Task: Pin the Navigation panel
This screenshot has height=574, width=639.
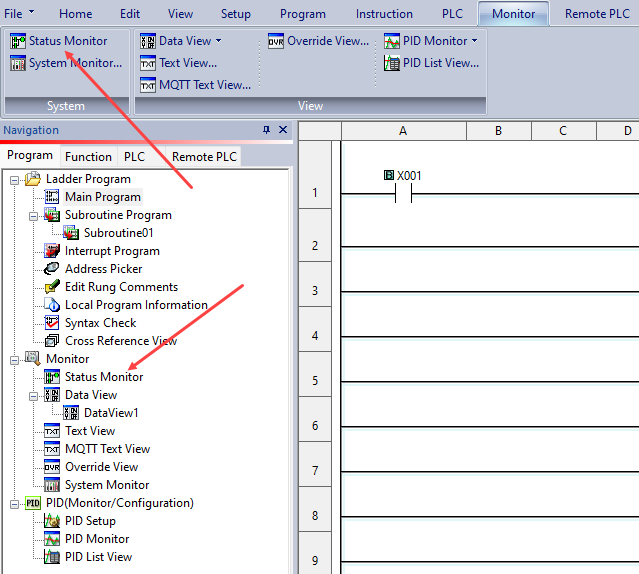Action: click(267, 130)
